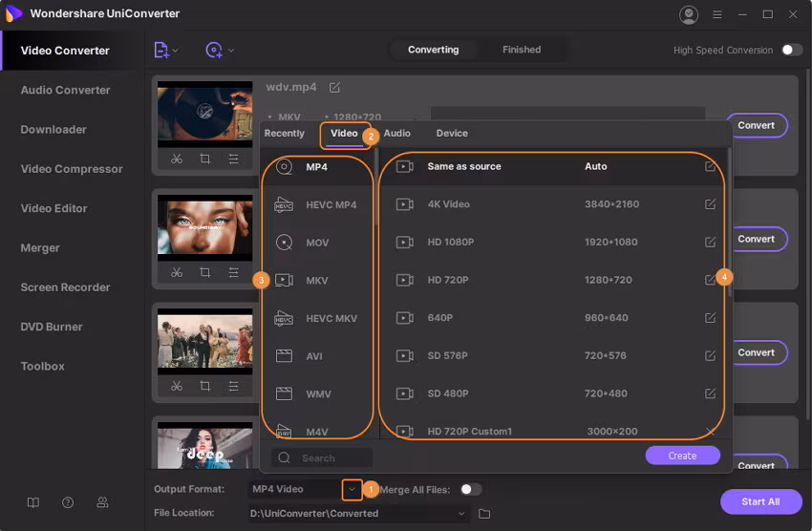812x531 pixels.
Task: Click the vinyl record video thumbnail
Action: tap(205, 114)
